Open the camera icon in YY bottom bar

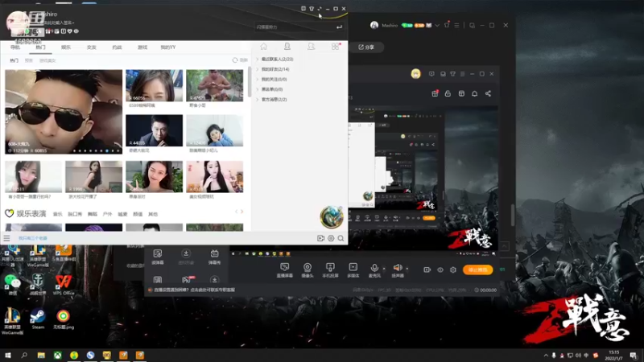pyautogui.click(x=320, y=238)
